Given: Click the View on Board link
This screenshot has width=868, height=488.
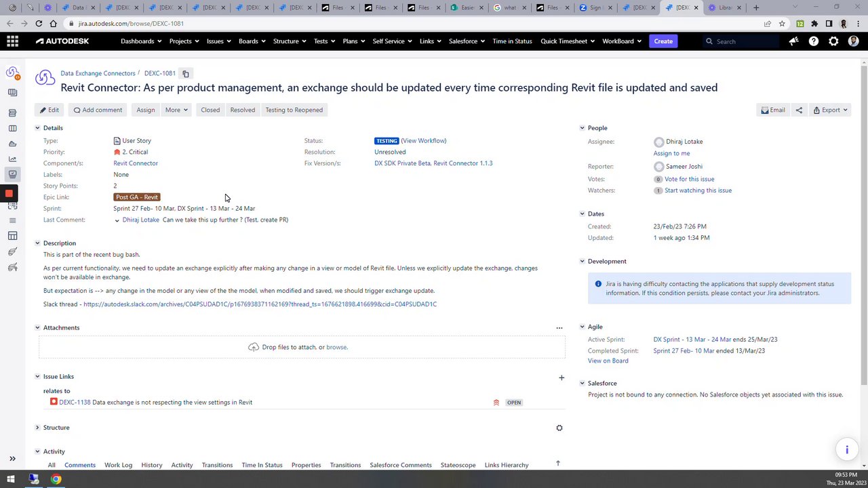Looking at the screenshot, I should tap(608, 361).
